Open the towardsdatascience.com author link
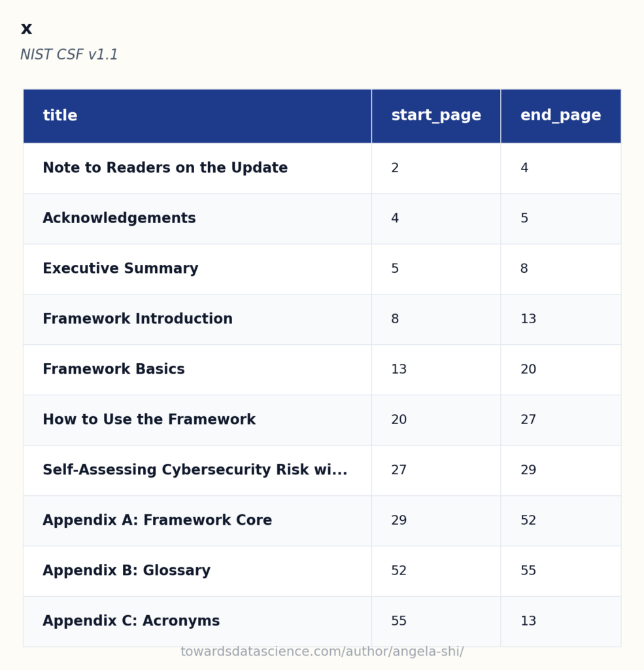 coord(322,652)
